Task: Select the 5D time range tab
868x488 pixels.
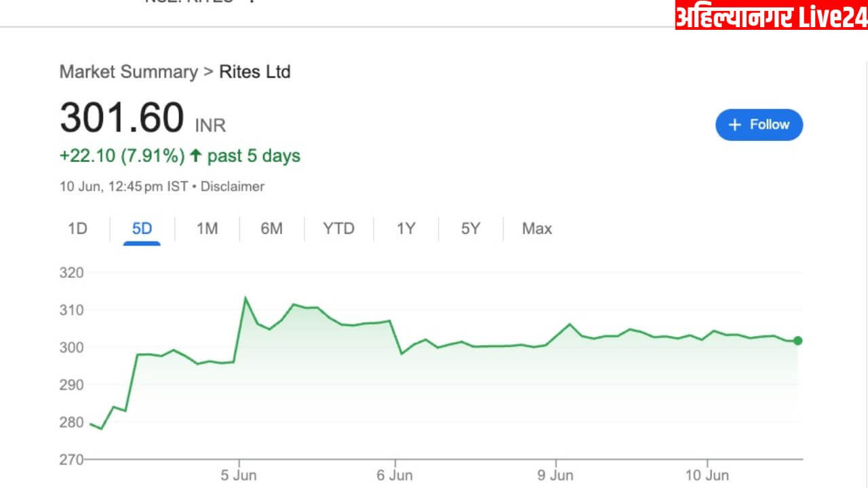Action: (142, 229)
